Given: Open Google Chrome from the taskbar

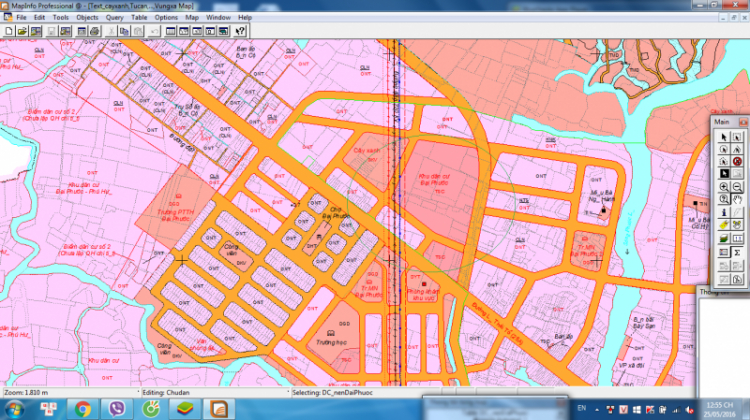Looking at the screenshot, I should 83,409.
